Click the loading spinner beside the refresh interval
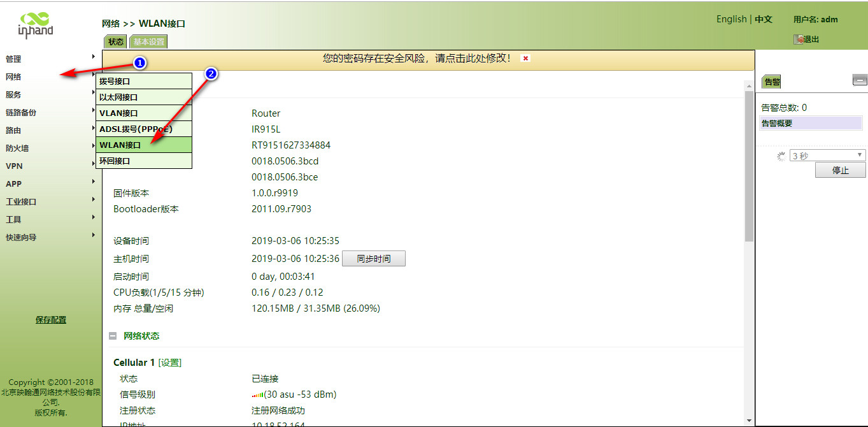The height and width of the screenshot is (427, 868). coord(781,156)
